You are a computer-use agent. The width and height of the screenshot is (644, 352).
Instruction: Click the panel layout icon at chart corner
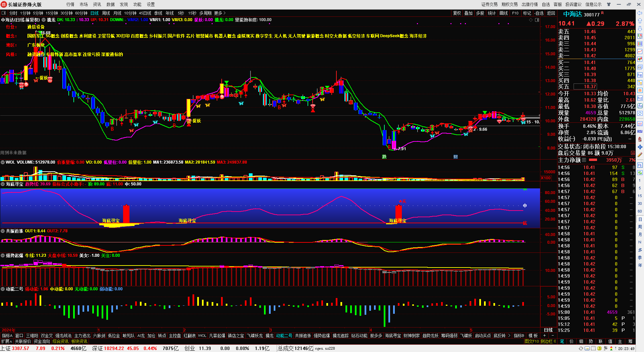click(537, 20)
